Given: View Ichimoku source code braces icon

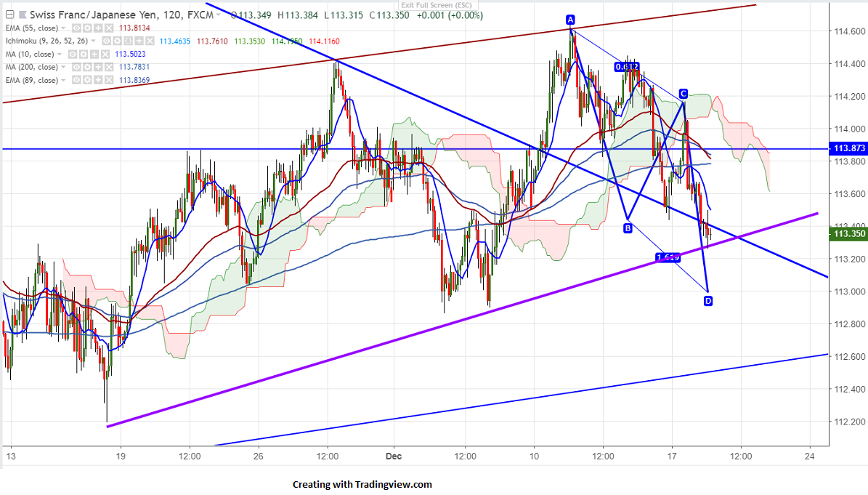Looking at the screenshot, I should pos(129,41).
